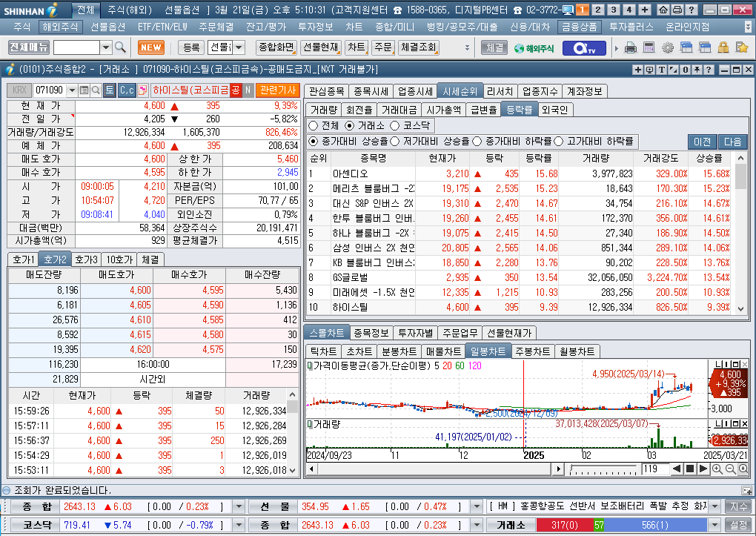The image size is (756, 536).
Task: Zoom out on the daily chart
Action: tap(731, 469)
